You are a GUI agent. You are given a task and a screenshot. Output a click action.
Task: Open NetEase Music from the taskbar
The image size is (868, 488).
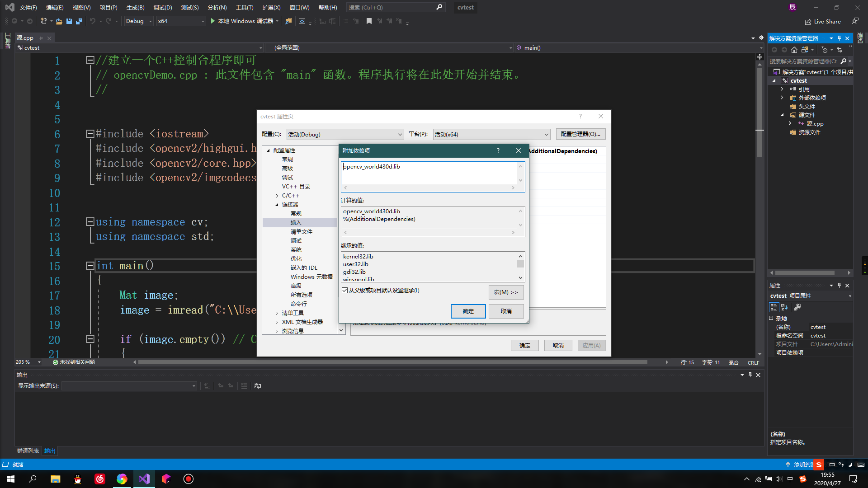[100, 479]
